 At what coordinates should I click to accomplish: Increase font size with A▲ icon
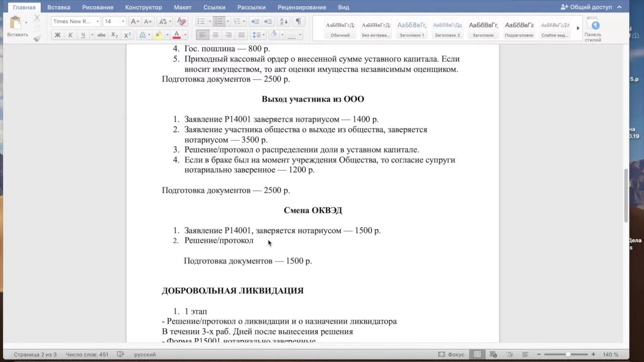pos(134,22)
